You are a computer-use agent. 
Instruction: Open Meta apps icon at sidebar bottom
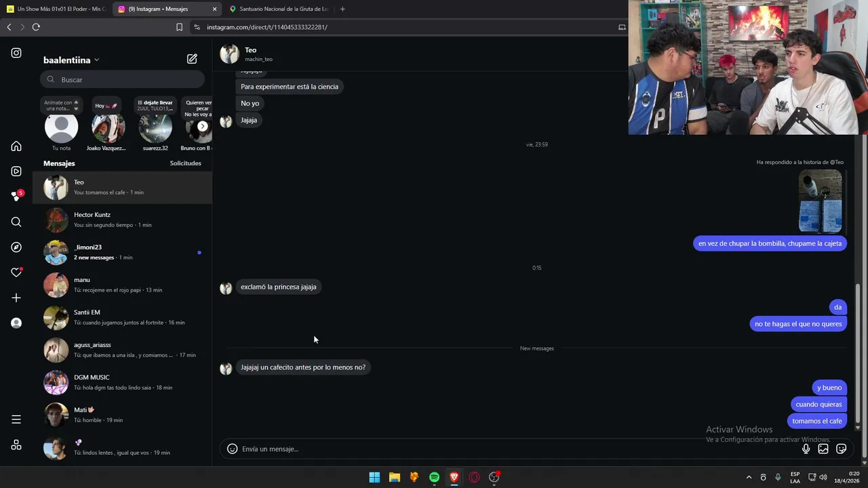16,445
